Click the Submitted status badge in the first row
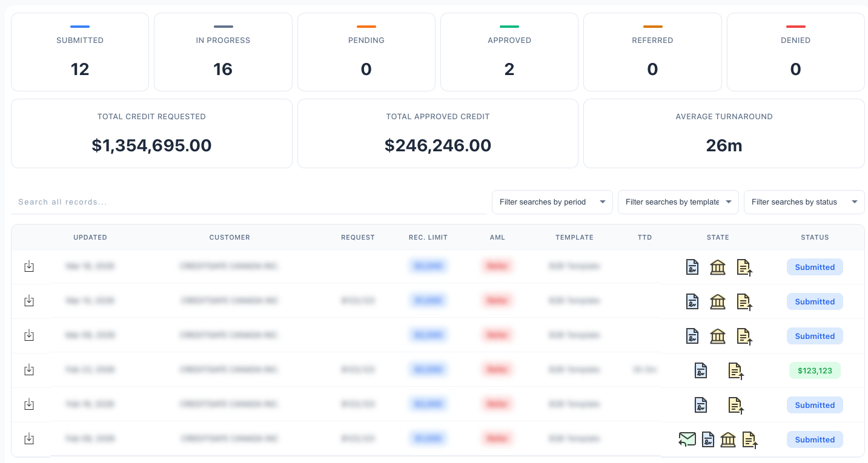Screen dimensions: 868x463 [815, 267]
